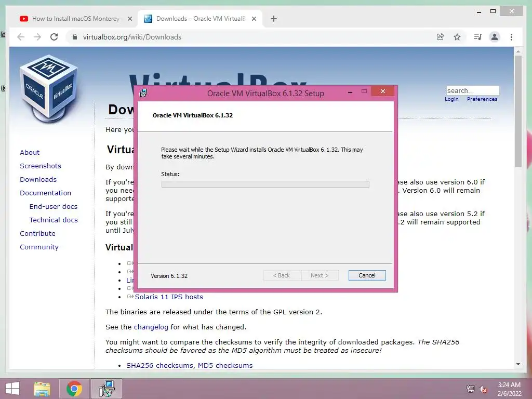The image size is (532, 399).
Task: Click the Cancel button in Setup wizard
Action: point(367,275)
